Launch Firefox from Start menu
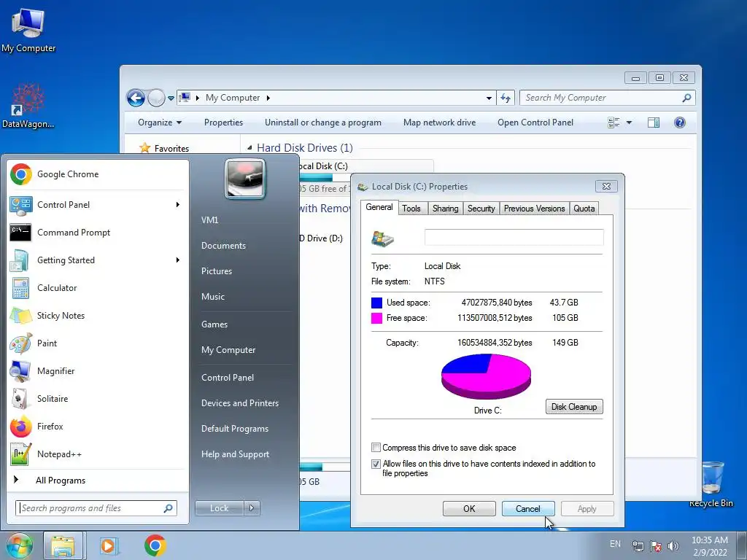Viewport: 747px width, 560px height. [98, 426]
